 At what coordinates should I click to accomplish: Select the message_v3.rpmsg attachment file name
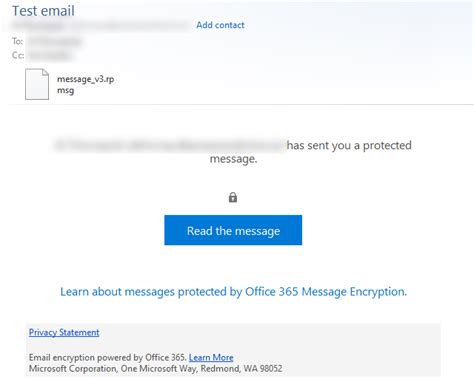pos(85,85)
